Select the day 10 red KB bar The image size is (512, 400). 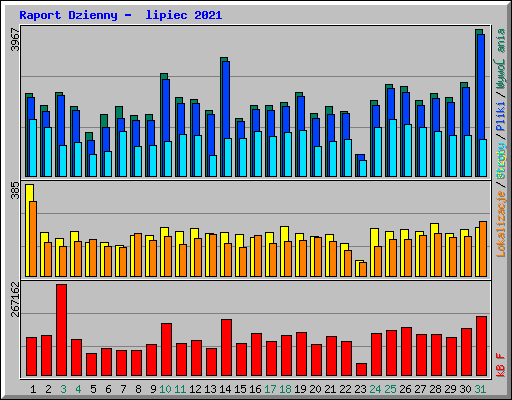(166, 349)
